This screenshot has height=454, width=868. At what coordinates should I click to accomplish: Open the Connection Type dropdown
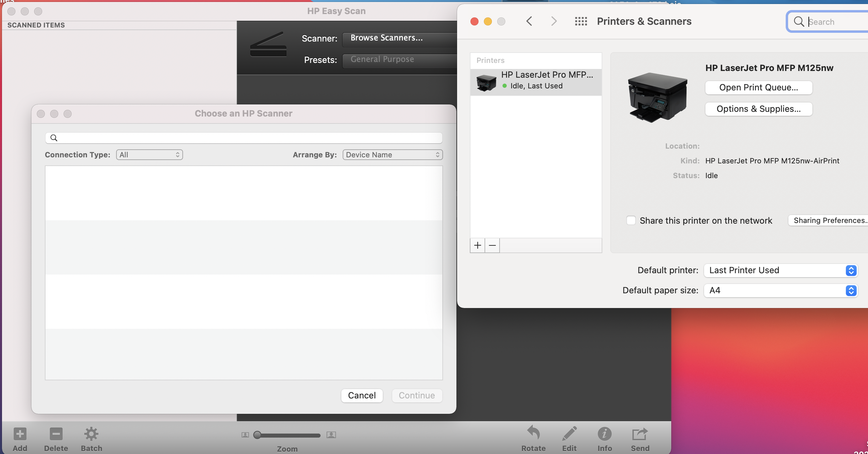tap(149, 155)
